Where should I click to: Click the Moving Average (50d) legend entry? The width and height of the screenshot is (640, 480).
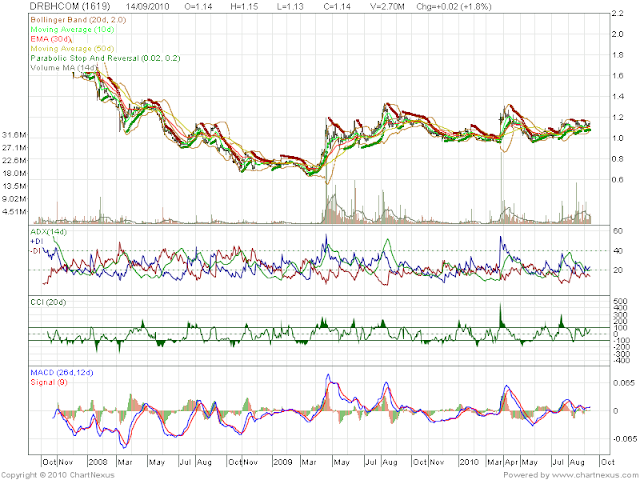(x=72, y=49)
